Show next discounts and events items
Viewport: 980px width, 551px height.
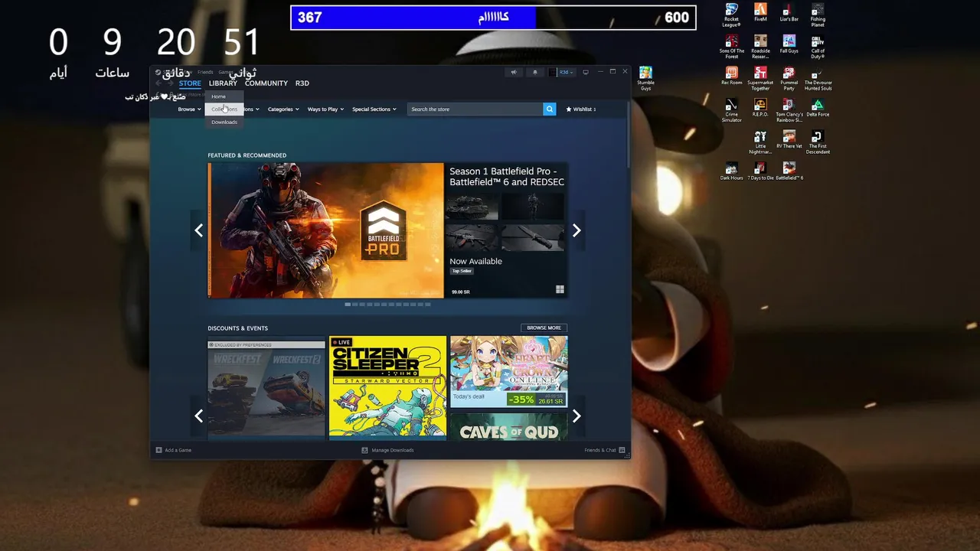click(x=577, y=416)
